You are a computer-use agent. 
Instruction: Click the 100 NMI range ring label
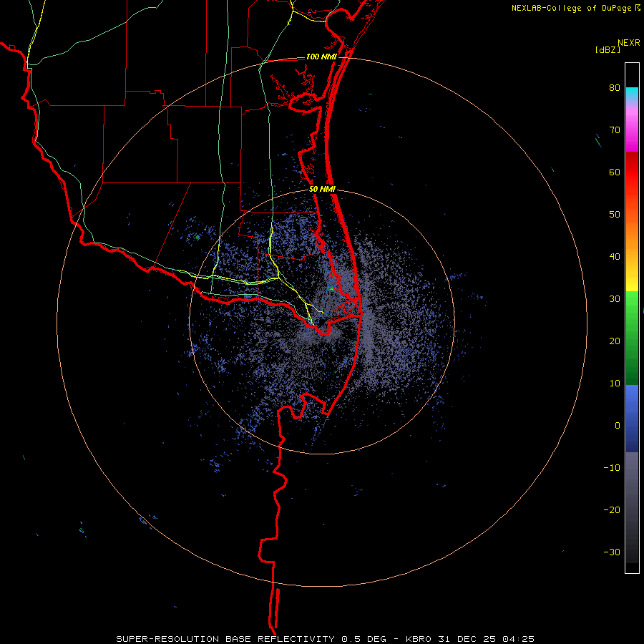tap(321, 57)
